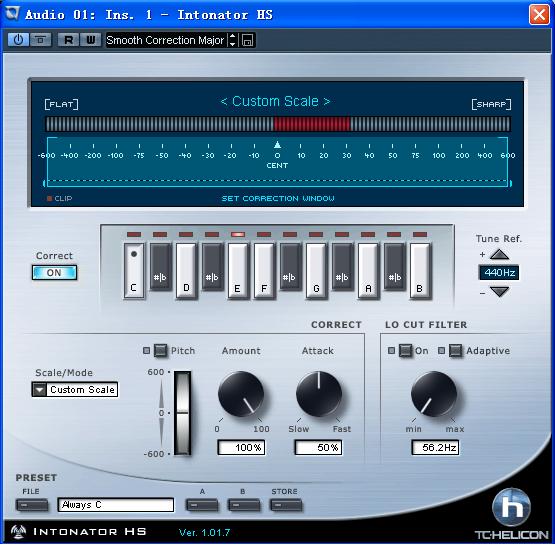This screenshot has height=545, width=555.
Task: Select the B key on the keyboard
Action: click(x=420, y=271)
